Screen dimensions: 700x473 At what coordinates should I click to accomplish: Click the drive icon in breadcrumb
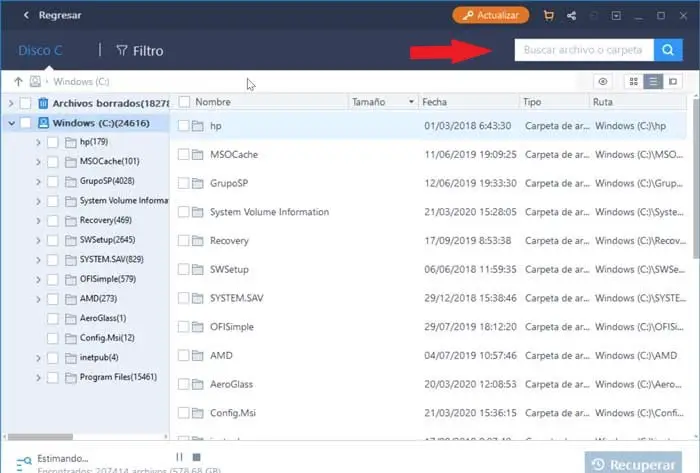coord(35,82)
